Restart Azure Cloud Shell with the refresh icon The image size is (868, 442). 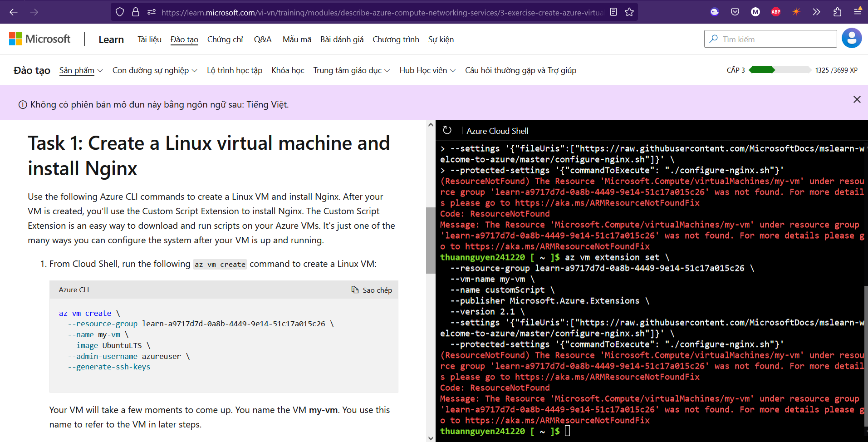coord(447,130)
